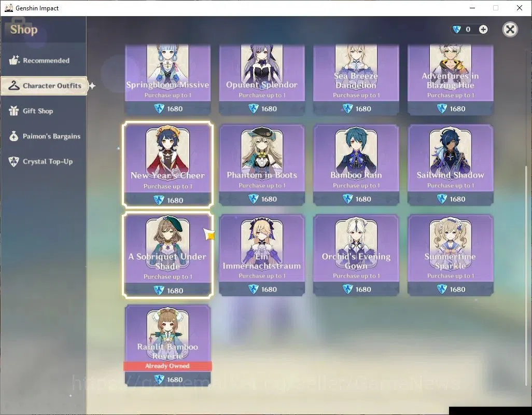
Task: Click crystal icon on Adventures in Blazing Hue price
Action: point(442,108)
